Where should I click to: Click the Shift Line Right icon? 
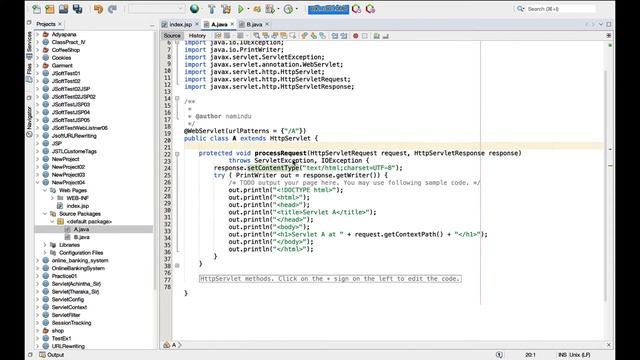point(344,36)
